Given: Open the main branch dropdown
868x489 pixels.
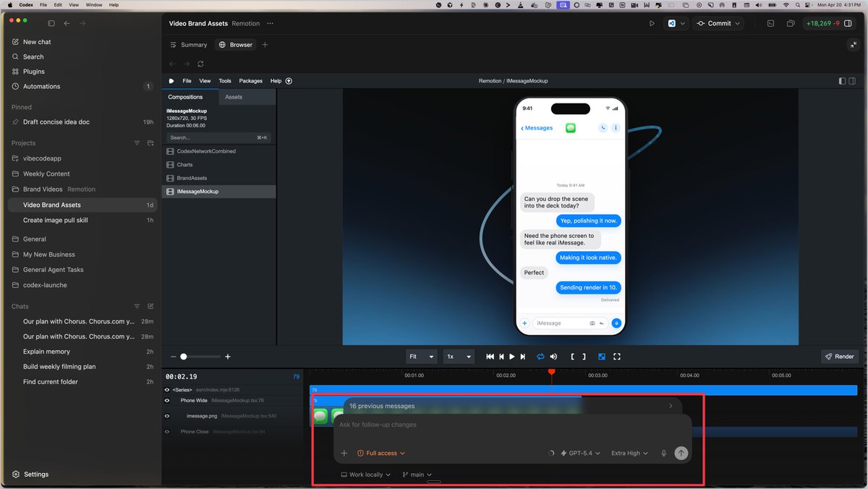Looking at the screenshot, I should pyautogui.click(x=417, y=475).
